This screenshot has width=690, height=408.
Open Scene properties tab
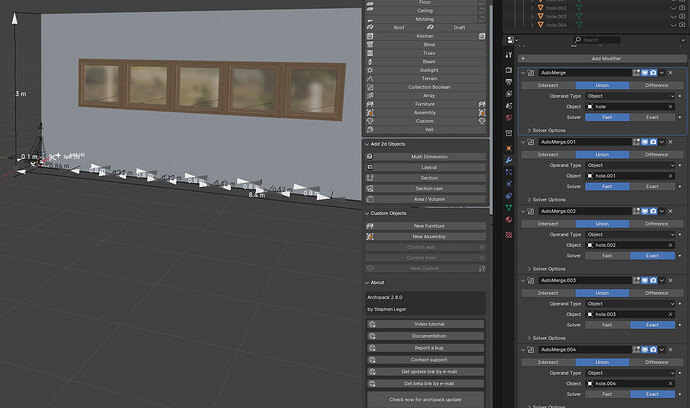(509, 106)
